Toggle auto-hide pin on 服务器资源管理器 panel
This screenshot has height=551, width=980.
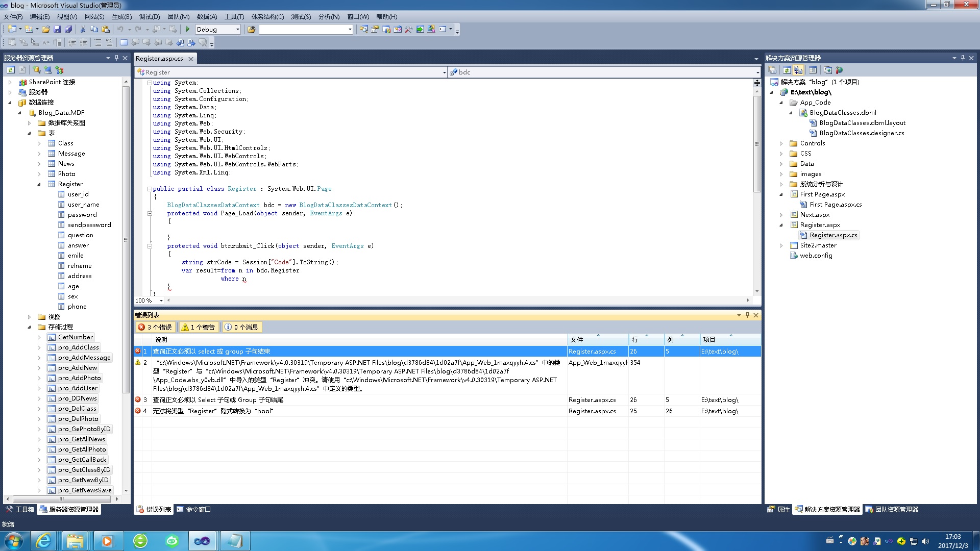[116, 58]
